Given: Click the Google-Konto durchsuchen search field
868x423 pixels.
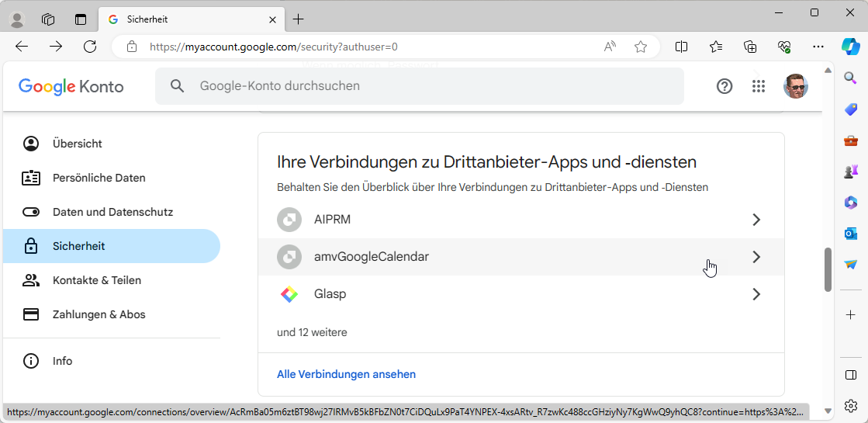Looking at the screenshot, I should pyautogui.click(x=419, y=86).
